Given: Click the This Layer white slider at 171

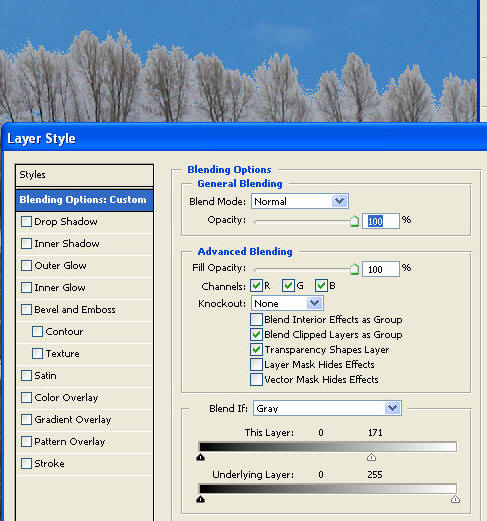Looking at the screenshot, I should pos(371,457).
